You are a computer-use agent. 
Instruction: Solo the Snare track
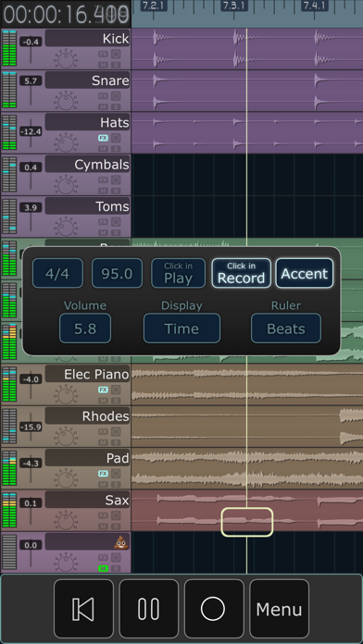coord(116,106)
